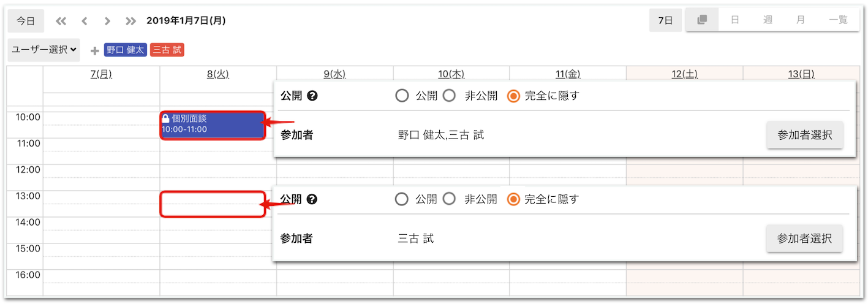Go to previous day with single-left arrow
Screen dimensions: 868x306
tap(84, 21)
